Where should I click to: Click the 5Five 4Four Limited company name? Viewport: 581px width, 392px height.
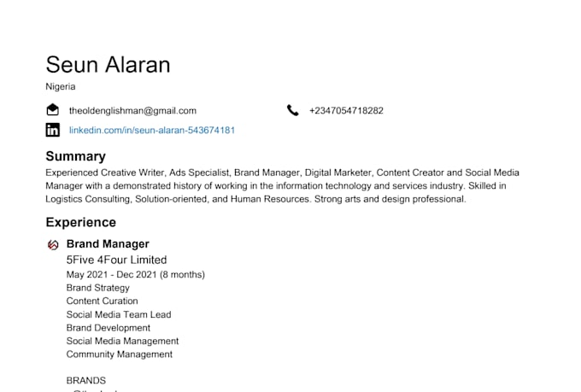point(116,260)
